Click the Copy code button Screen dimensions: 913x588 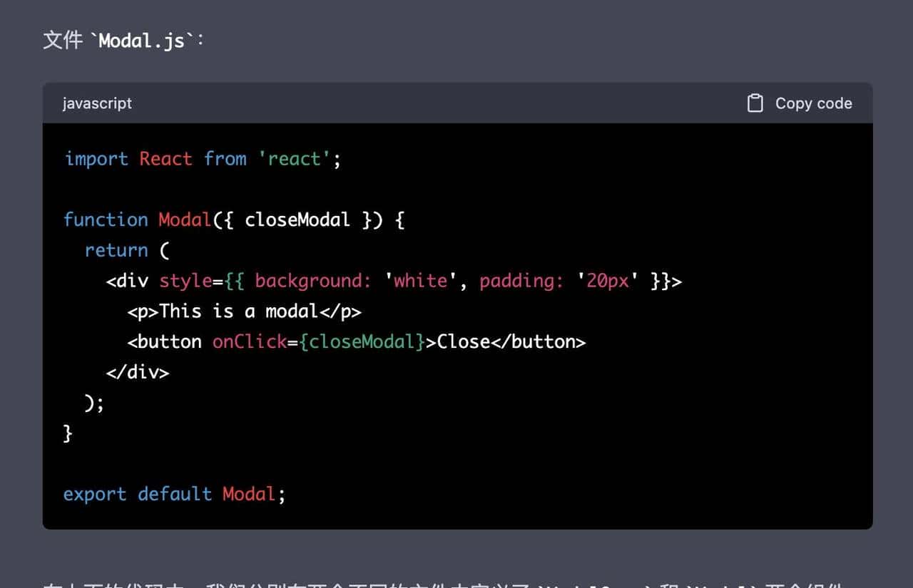point(800,103)
